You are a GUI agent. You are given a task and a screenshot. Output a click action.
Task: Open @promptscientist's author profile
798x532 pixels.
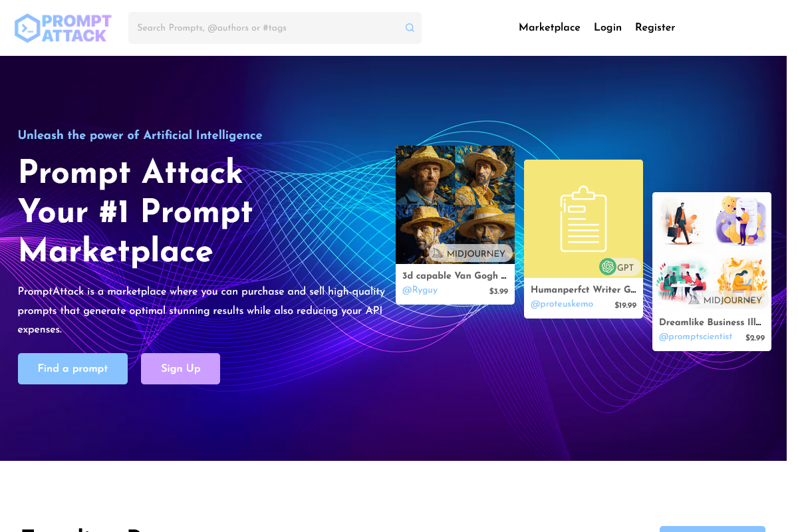[696, 336]
